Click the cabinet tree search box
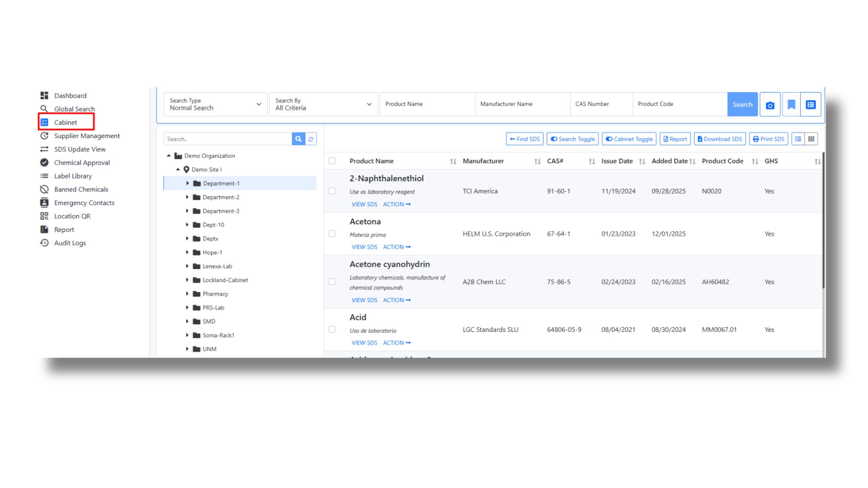 pos(228,139)
